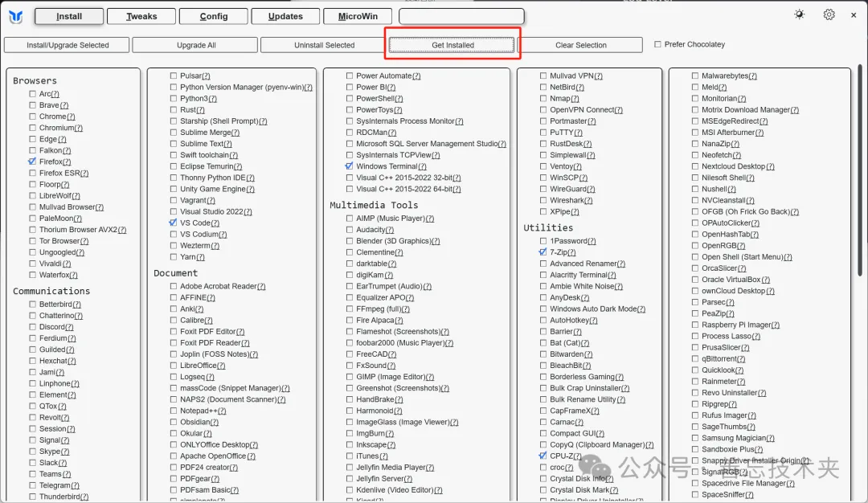Check the PowerToys checkbox

[350, 109]
